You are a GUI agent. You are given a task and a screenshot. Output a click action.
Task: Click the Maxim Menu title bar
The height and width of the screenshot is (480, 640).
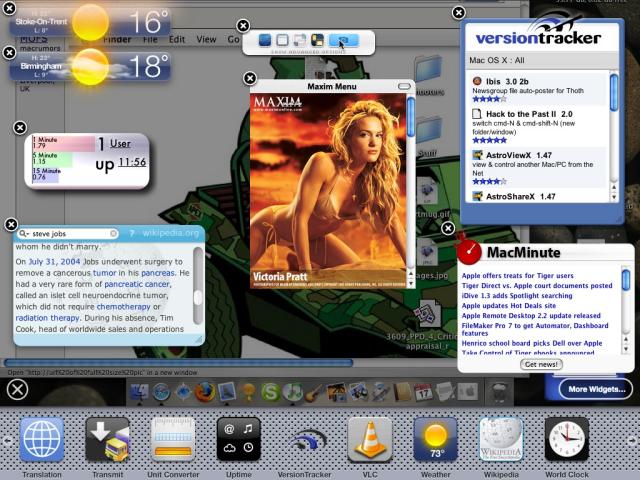click(x=333, y=86)
